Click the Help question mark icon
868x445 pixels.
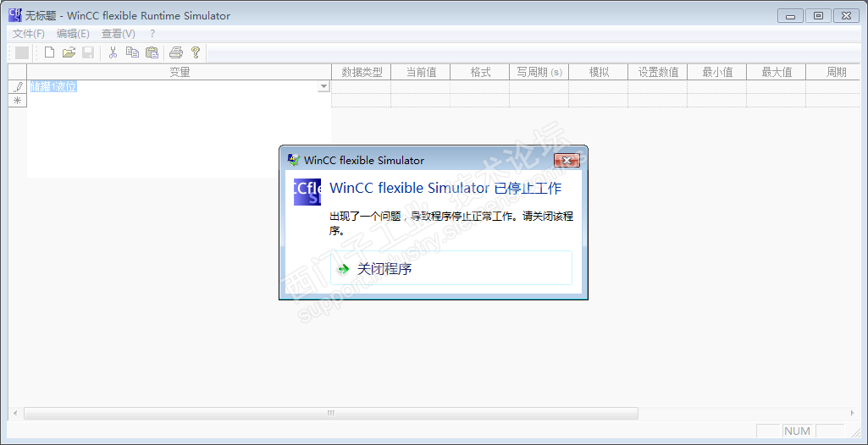[x=195, y=53]
